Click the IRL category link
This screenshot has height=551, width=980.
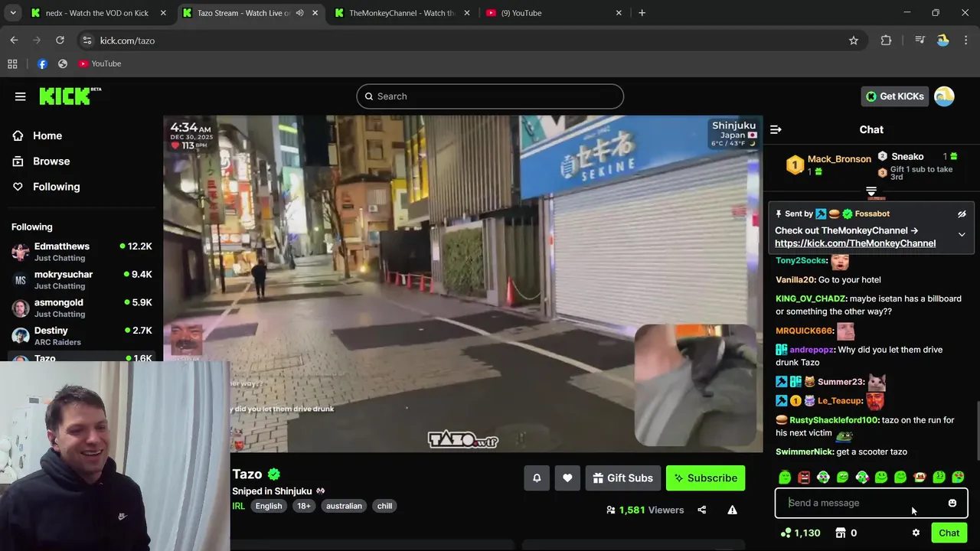[x=239, y=506]
